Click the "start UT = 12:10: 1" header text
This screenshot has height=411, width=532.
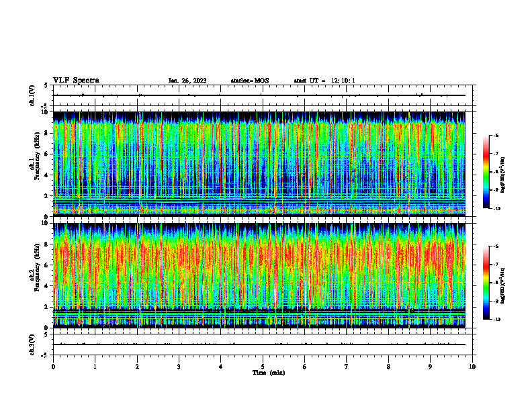(324, 81)
